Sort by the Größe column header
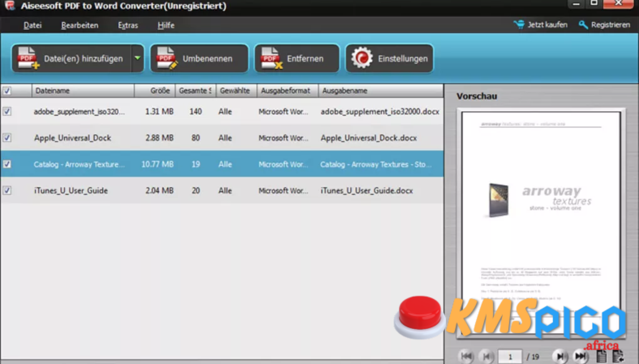Screen dimensions: 639x364 coord(155,91)
